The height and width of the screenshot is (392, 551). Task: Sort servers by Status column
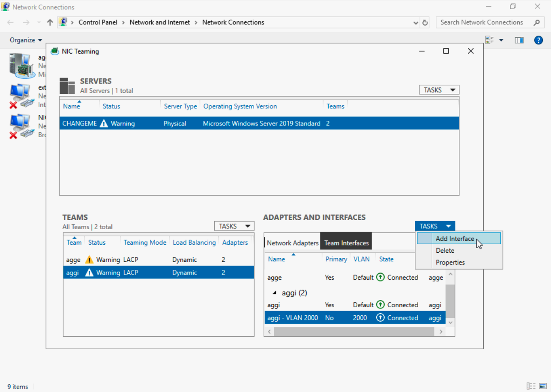tap(111, 106)
